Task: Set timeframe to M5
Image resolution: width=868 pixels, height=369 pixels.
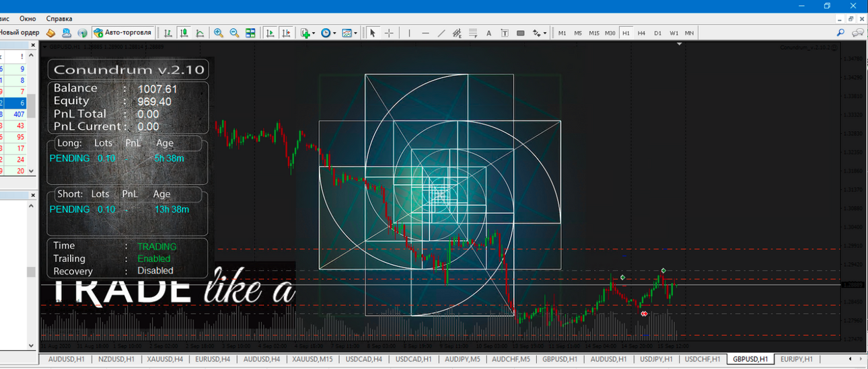Action: (x=578, y=32)
